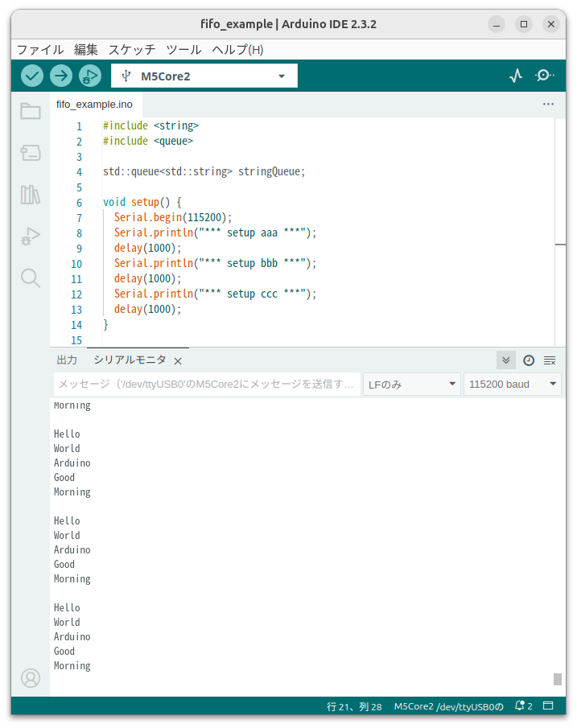The height and width of the screenshot is (728, 577).
Task: Open the Search sidebar magnifier icon
Action: coord(31,278)
